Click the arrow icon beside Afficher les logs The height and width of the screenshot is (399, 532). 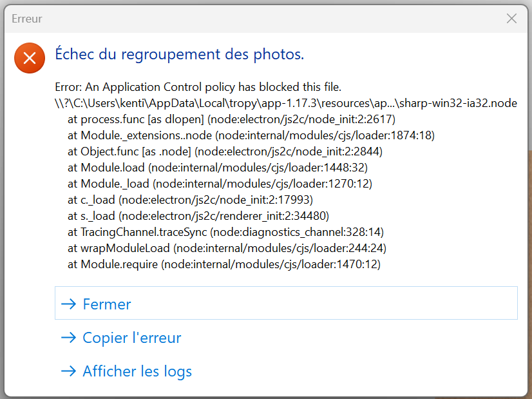[68, 371]
